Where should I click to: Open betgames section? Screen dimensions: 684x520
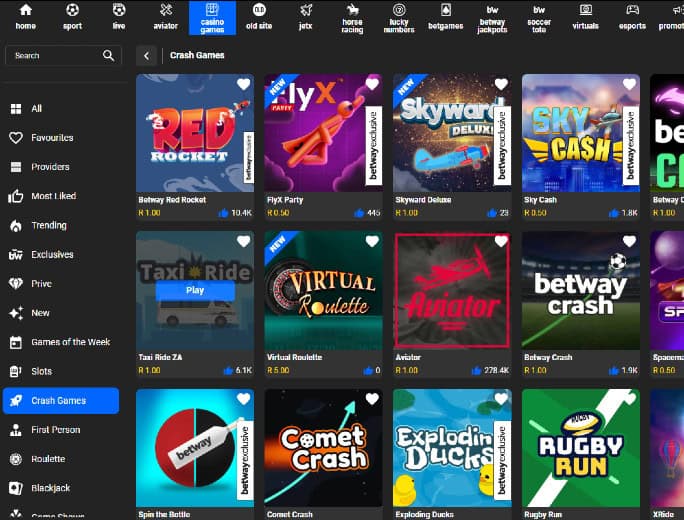(x=446, y=17)
